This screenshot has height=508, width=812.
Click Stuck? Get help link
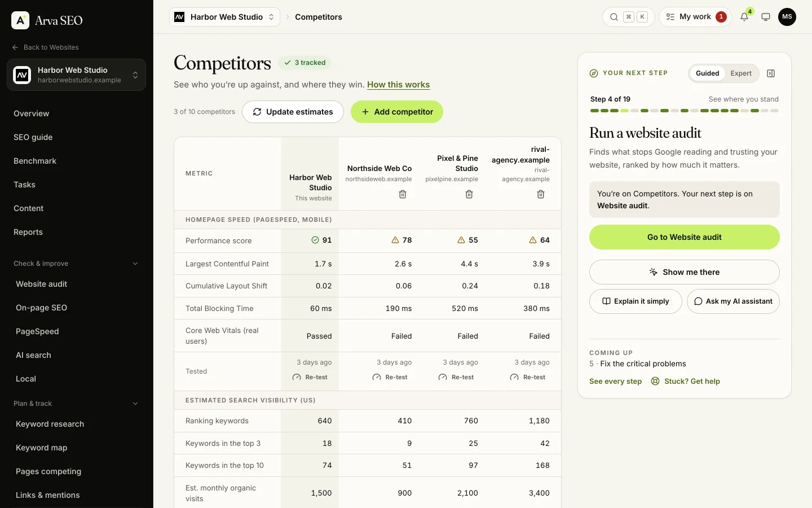(x=686, y=382)
